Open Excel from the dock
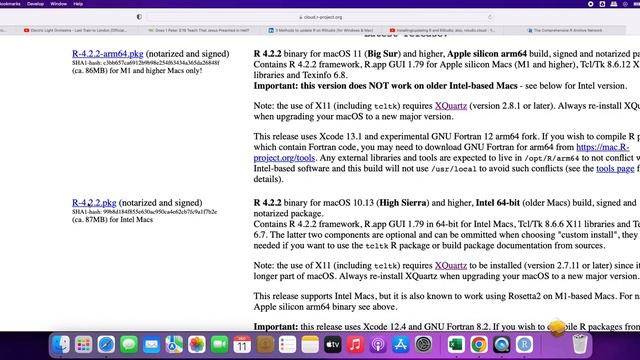This screenshot has height=360, width=640. coord(456,344)
